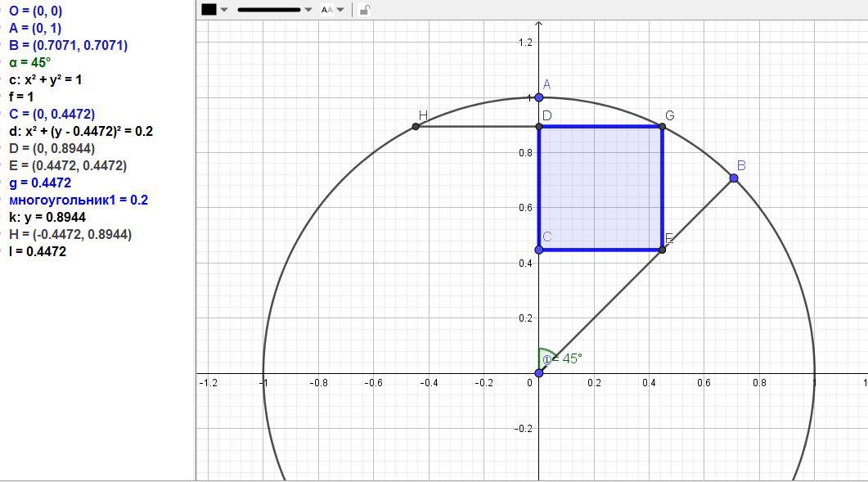Select the row 'l = 0.4472'
868x482 pixels.
(x=38, y=251)
